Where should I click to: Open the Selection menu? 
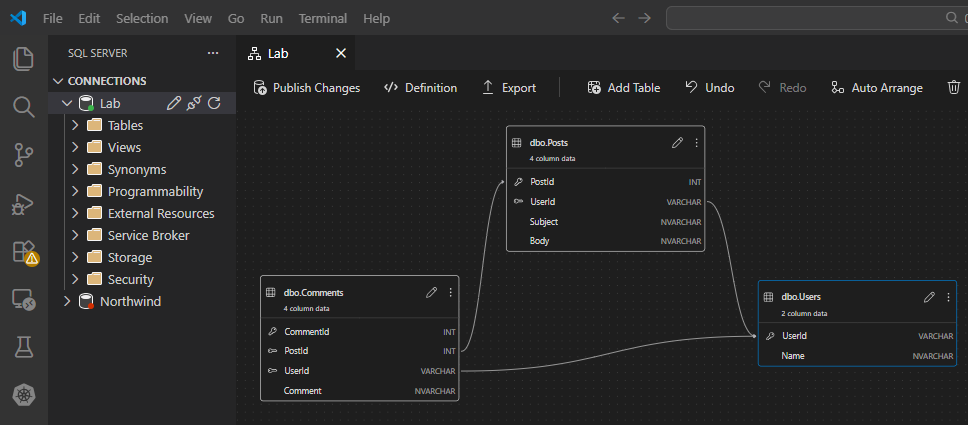coord(142,18)
